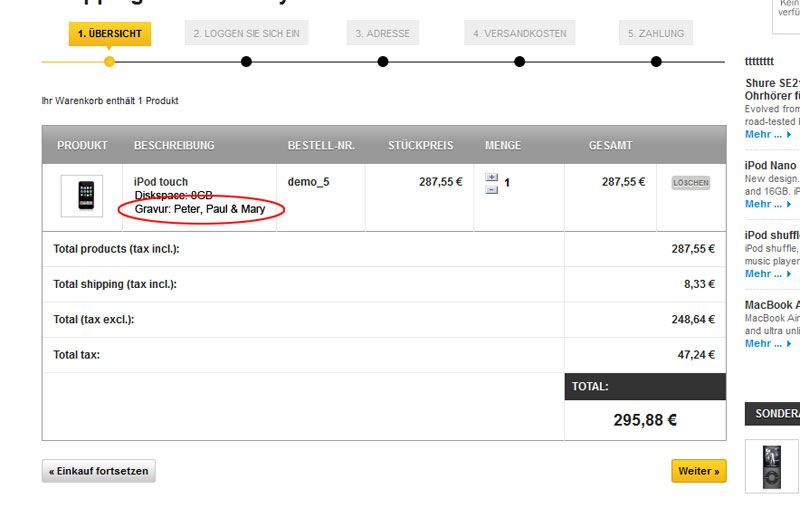
Task: Open Mehr link under iPod Nano
Action: tap(768, 204)
